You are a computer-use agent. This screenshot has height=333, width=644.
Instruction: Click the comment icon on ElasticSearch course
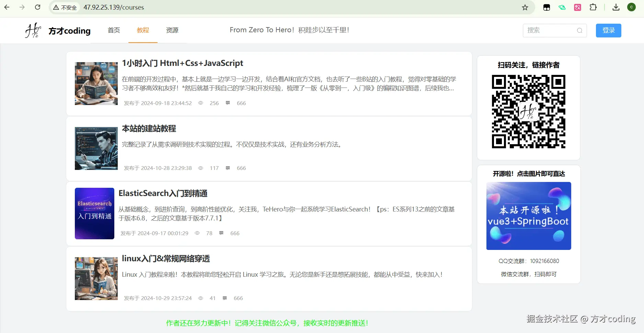[x=221, y=233]
